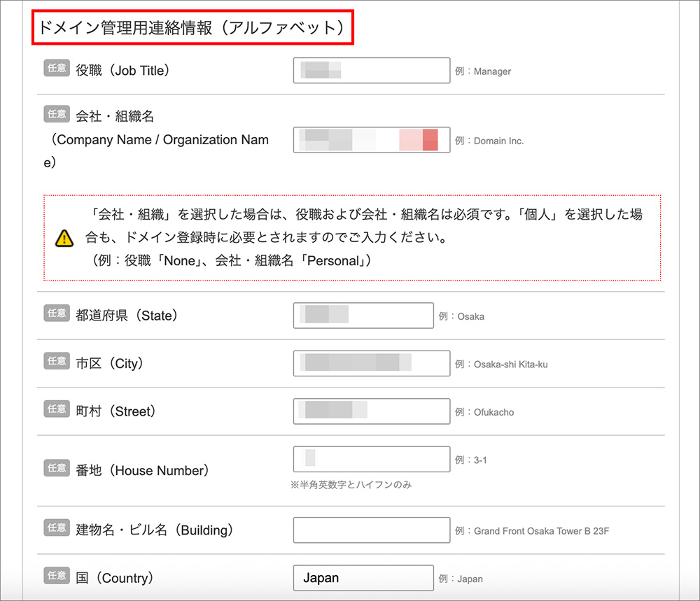Screen dimensions: 700x601
Task: Click the 任意 badge beside 国（Country）
Action: coord(56,575)
